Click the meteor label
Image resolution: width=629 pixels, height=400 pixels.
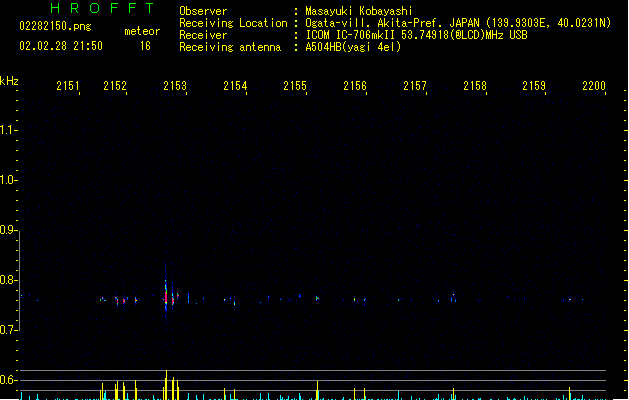pos(142,31)
